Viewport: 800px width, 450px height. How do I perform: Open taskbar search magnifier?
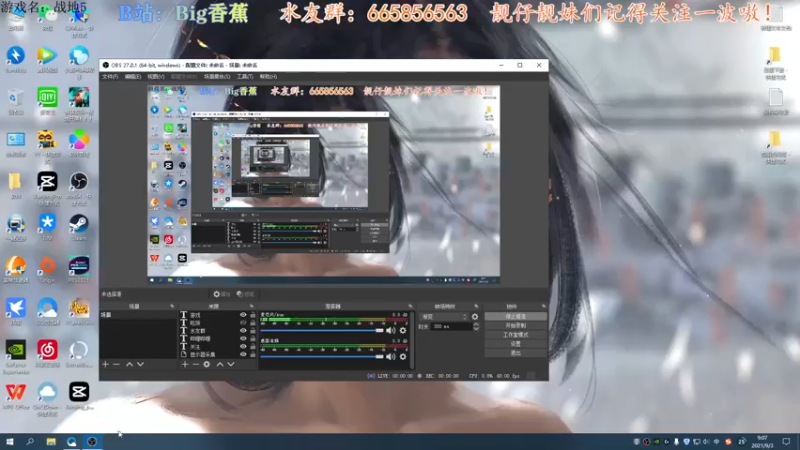tap(30, 441)
